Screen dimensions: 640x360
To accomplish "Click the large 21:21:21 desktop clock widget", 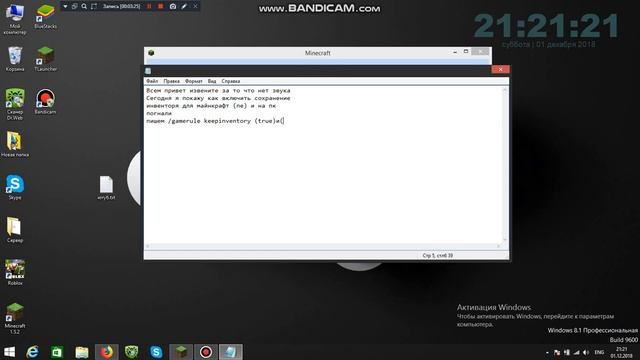I will click(546, 26).
